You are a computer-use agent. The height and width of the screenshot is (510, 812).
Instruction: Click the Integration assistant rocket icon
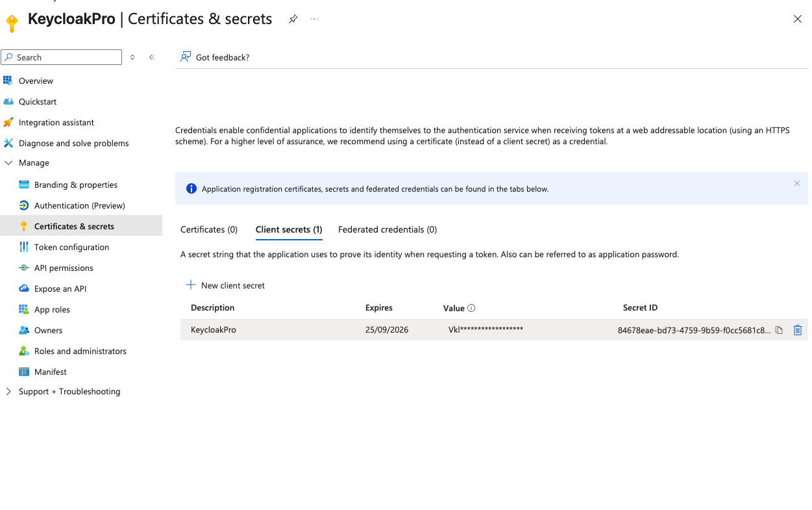pos(8,122)
